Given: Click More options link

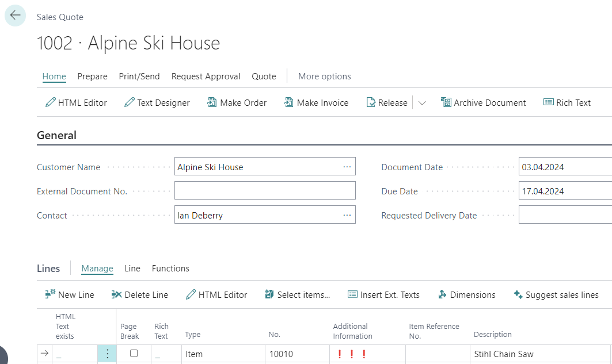Looking at the screenshot, I should coord(324,76).
